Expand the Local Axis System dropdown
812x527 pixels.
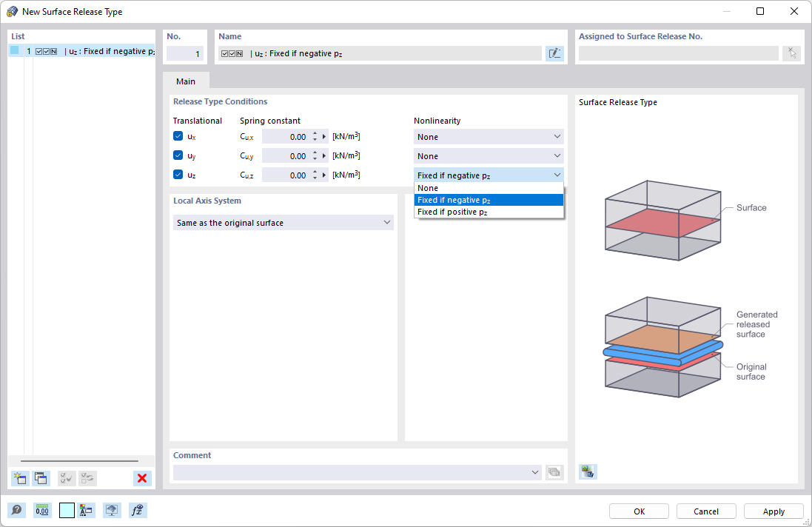(x=283, y=223)
